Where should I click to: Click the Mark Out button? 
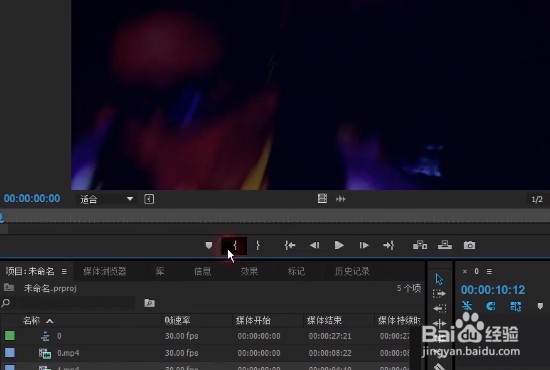[x=258, y=245]
